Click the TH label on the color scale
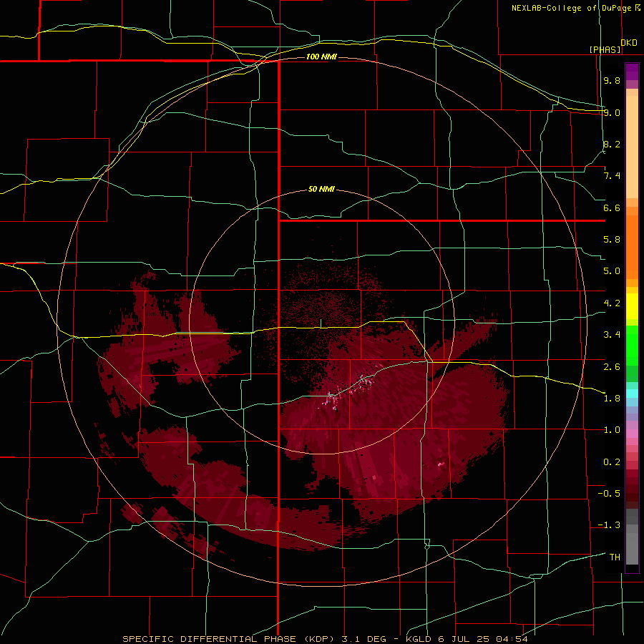 tap(615, 557)
